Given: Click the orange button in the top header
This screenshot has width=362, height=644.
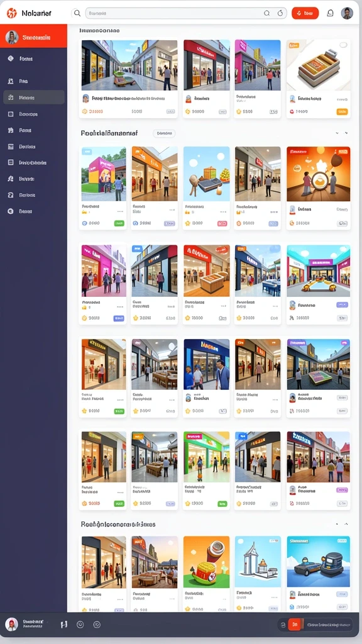Looking at the screenshot, I should point(305,13).
